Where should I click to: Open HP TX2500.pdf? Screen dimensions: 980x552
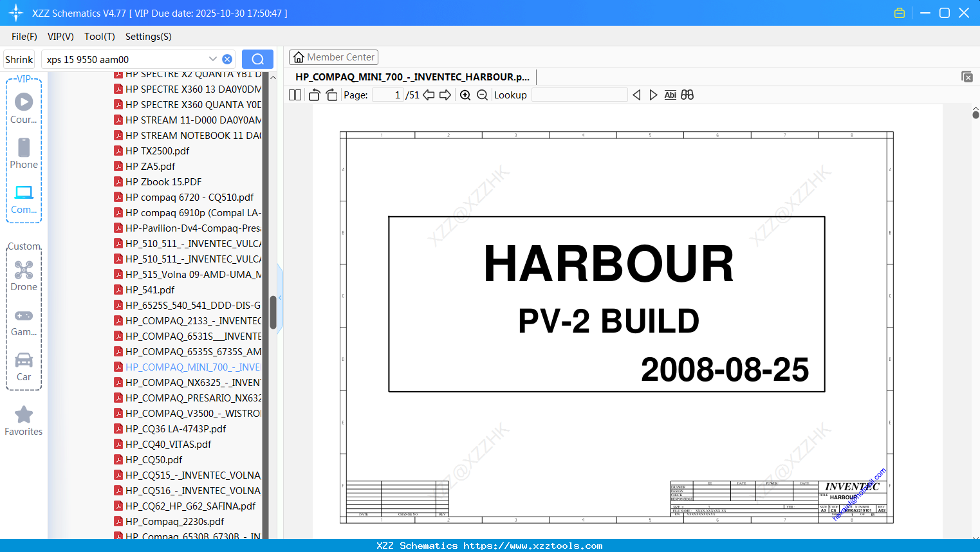pyautogui.click(x=151, y=151)
